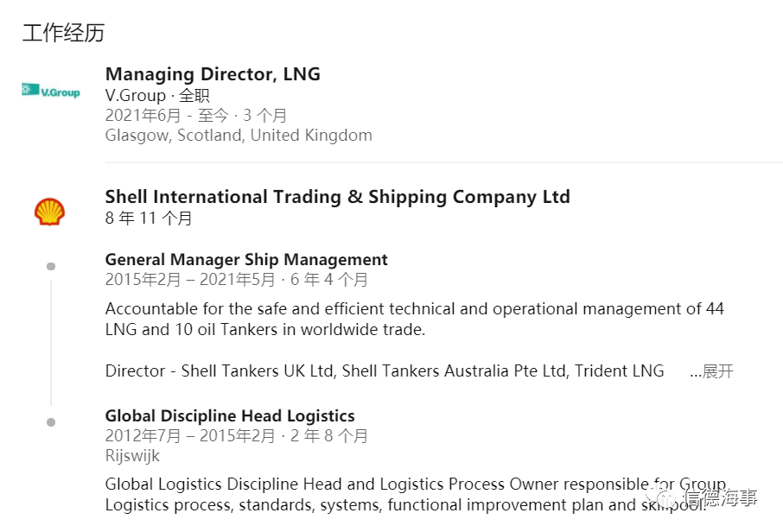Click the Director - Shell Tankers UK Ltd line
This screenshot has width=783, height=532.
385,371
